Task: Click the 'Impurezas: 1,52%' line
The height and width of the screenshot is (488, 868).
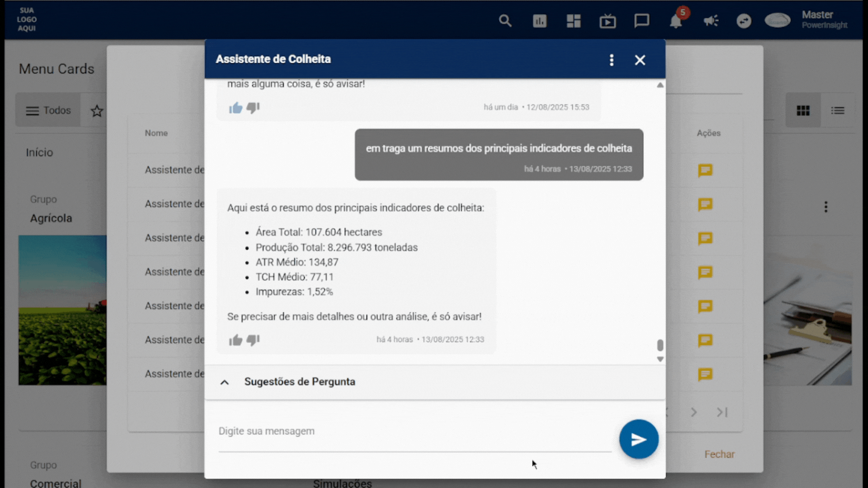Action: [x=294, y=292]
